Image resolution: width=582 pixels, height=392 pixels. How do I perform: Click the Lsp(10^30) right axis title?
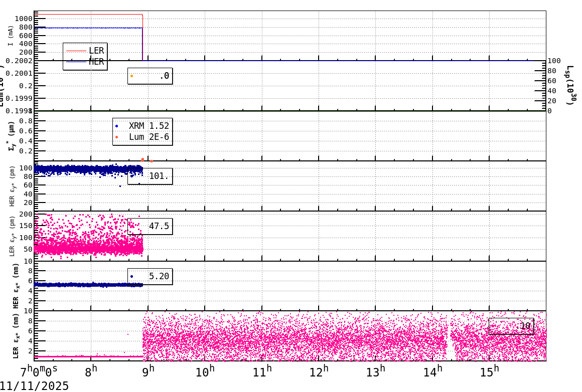pos(571,85)
